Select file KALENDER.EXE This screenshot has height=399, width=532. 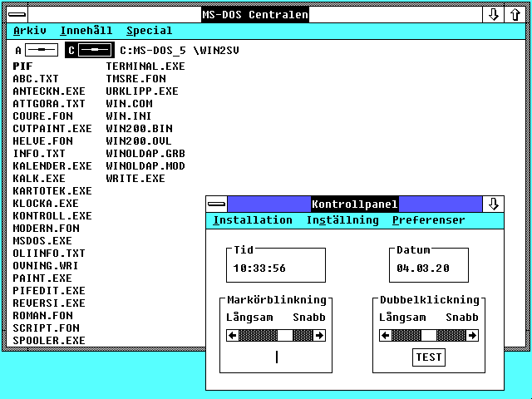[52, 166]
